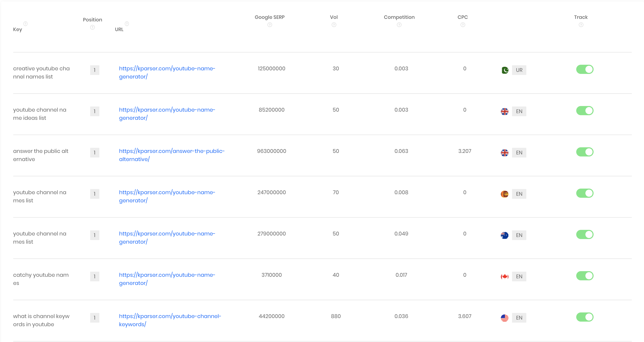Open youtube-name-generator link in 279000000 SERP row
Image resolution: width=644 pixels, height=342 pixels.
pyautogui.click(x=167, y=238)
